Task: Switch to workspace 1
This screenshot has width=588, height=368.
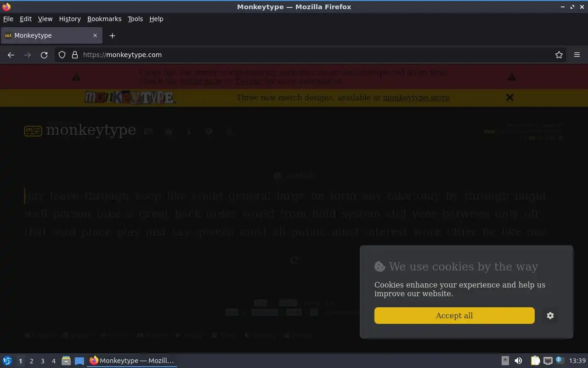Action: [x=20, y=361]
